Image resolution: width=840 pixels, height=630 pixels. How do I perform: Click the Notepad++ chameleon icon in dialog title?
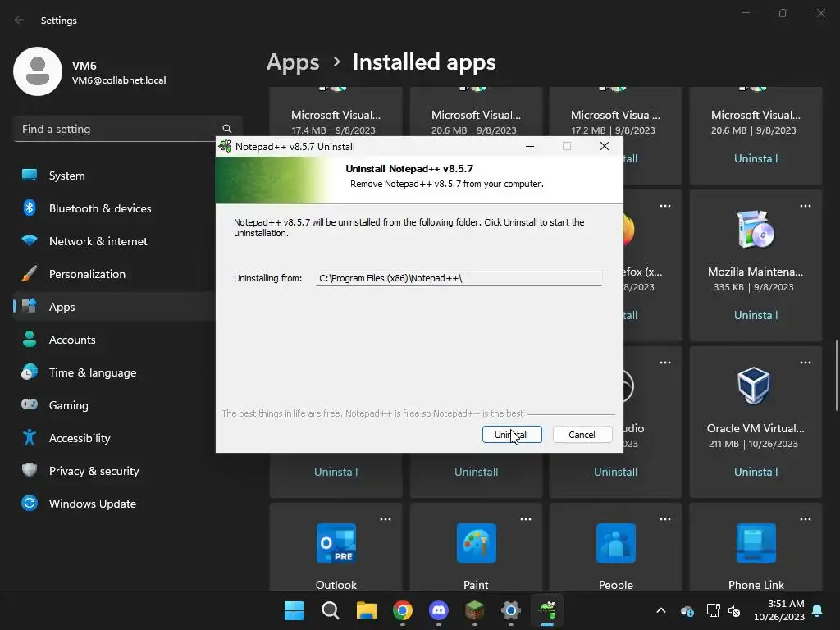226,146
